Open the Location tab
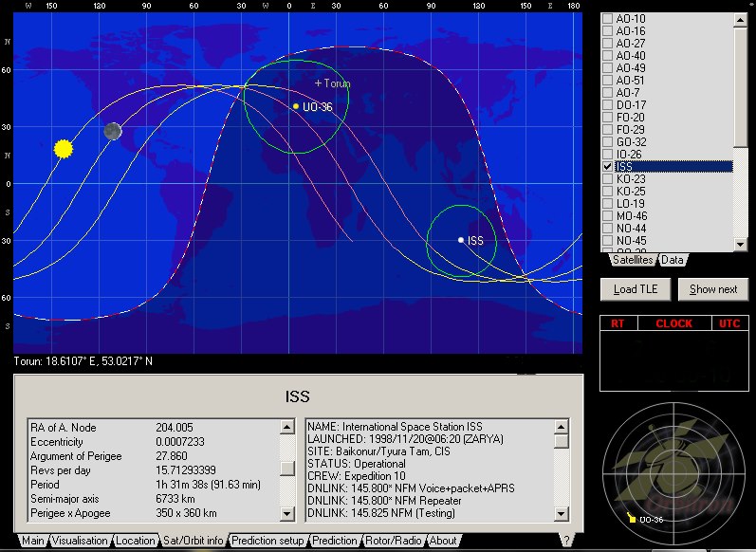Viewport: 756px width, 552px height. point(136,541)
